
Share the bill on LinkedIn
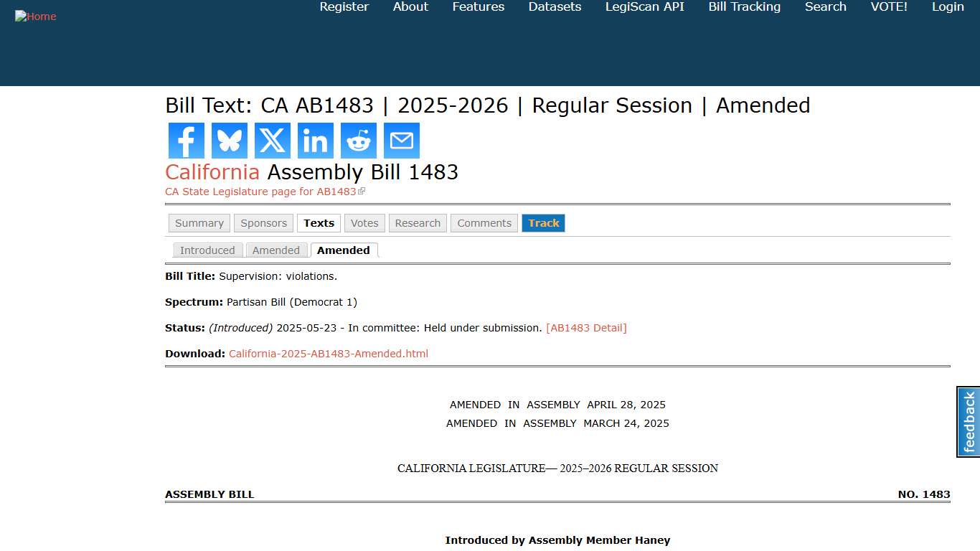coord(315,141)
